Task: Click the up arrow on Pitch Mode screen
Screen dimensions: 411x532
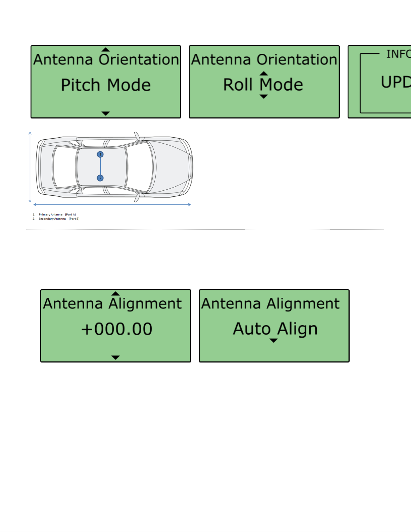Action: tap(106, 50)
